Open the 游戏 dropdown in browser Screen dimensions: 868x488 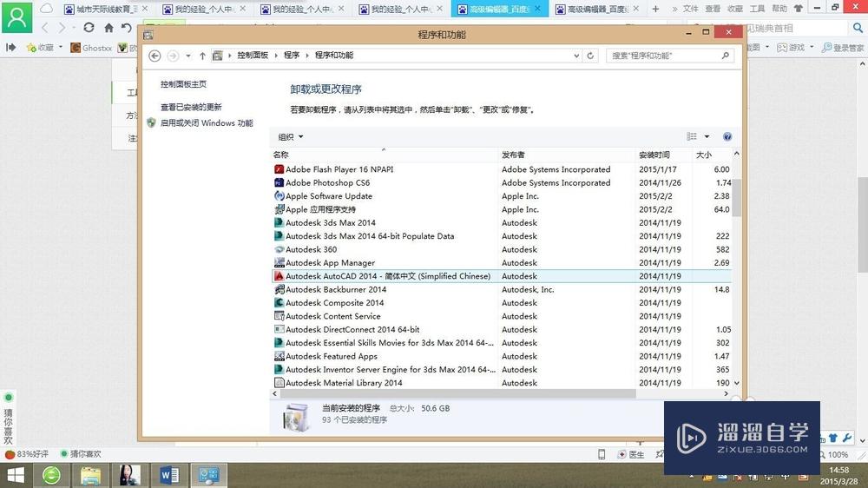[x=795, y=48]
